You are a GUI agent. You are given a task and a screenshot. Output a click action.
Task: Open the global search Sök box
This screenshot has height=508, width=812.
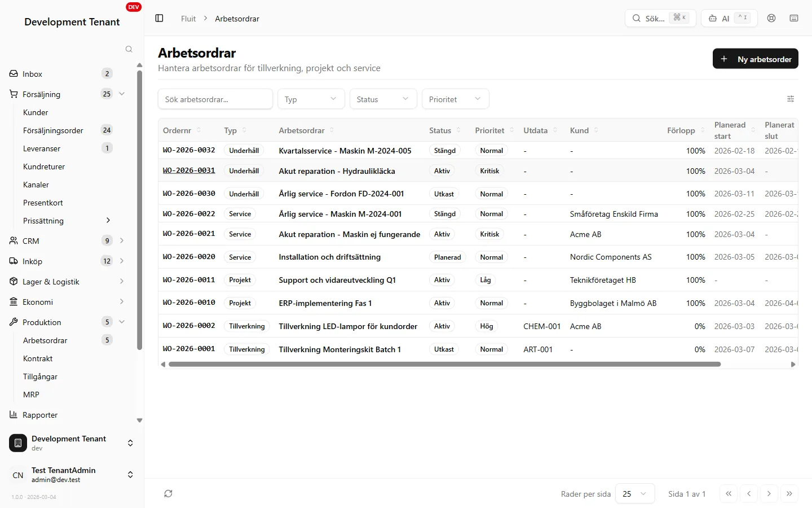[x=660, y=18]
